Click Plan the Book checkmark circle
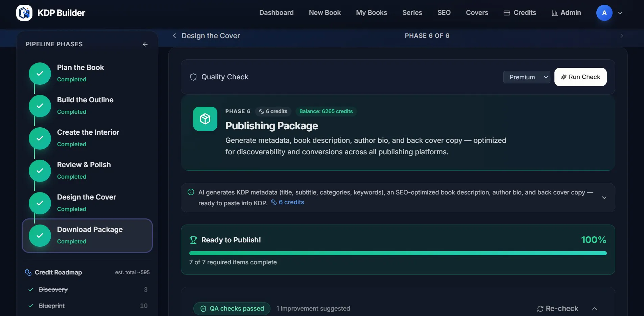 (40, 73)
